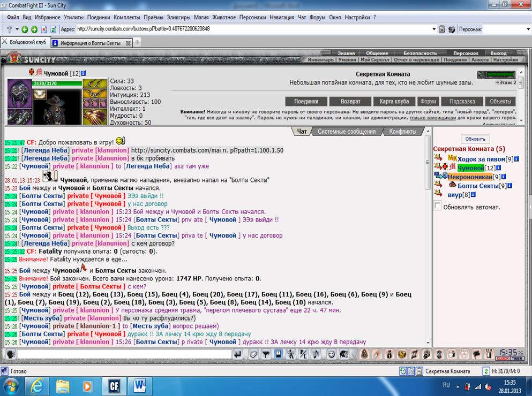Toggle the TIMER mode under game time
This screenshot has width=532, height=396.
517,359
